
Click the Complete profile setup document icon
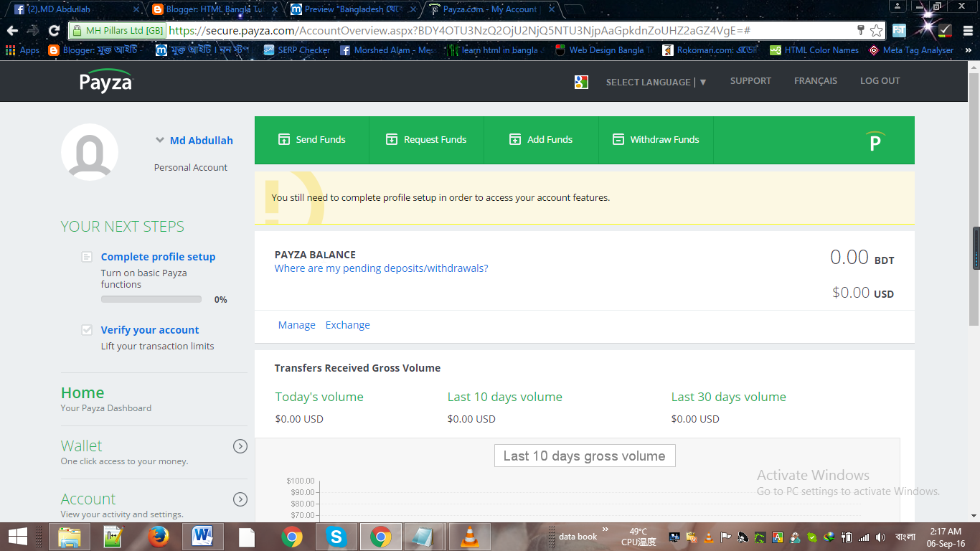pyautogui.click(x=87, y=257)
